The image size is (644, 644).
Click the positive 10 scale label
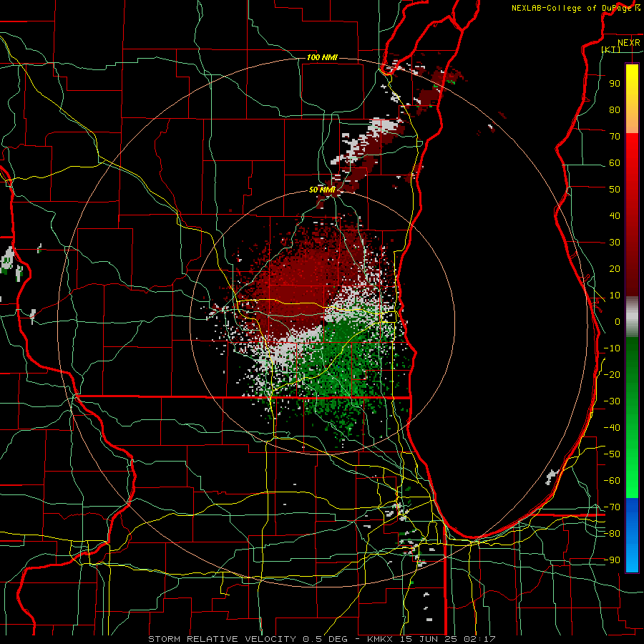(x=615, y=296)
